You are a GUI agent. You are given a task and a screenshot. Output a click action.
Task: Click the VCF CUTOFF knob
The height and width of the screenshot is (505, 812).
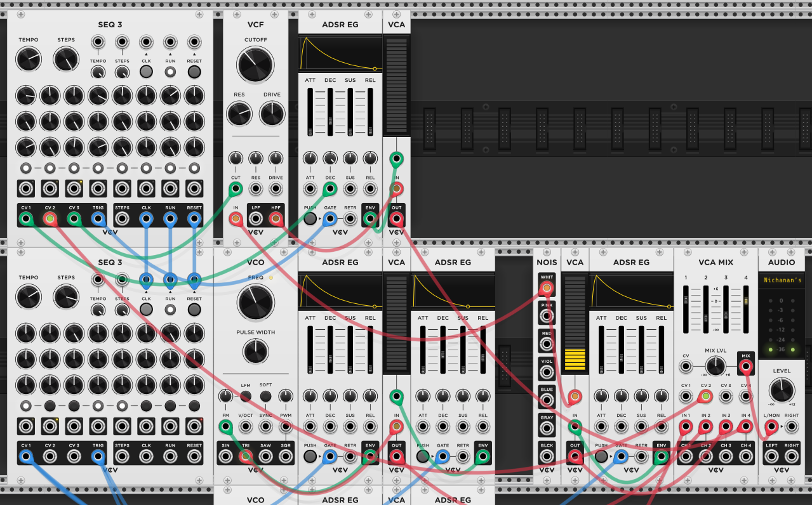(x=255, y=64)
